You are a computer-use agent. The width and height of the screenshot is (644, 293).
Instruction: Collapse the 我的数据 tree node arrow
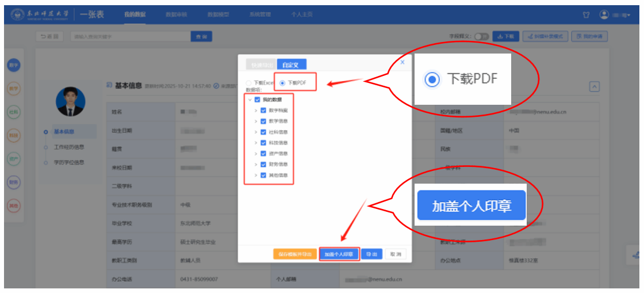pos(249,100)
